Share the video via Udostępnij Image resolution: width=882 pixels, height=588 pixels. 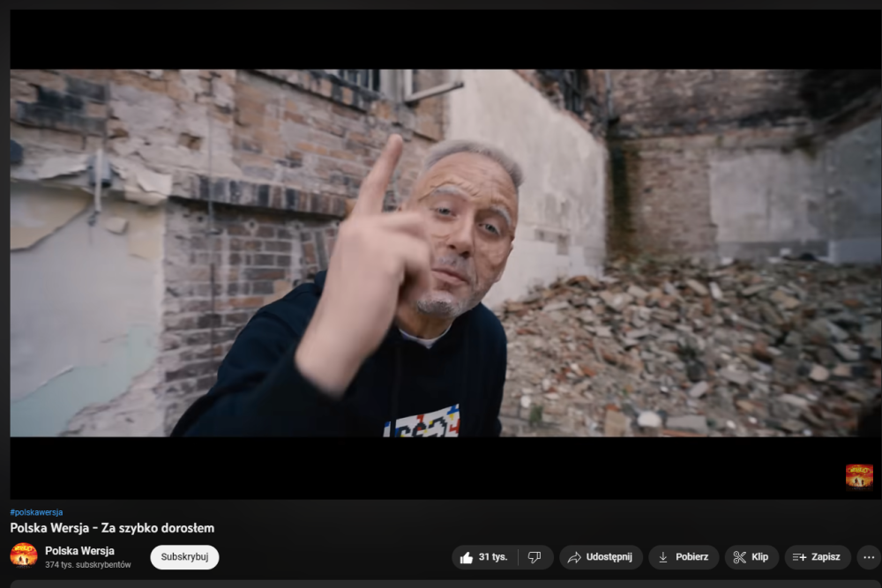(x=601, y=557)
